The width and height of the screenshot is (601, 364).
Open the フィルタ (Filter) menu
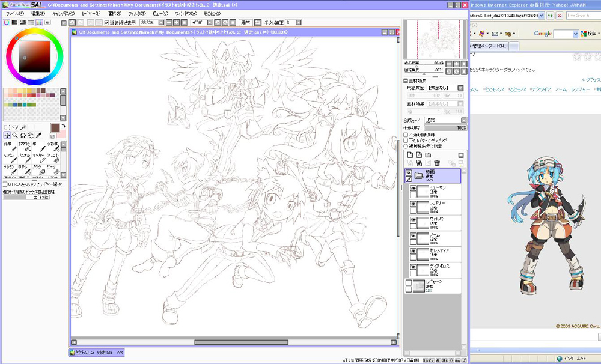[136, 13]
